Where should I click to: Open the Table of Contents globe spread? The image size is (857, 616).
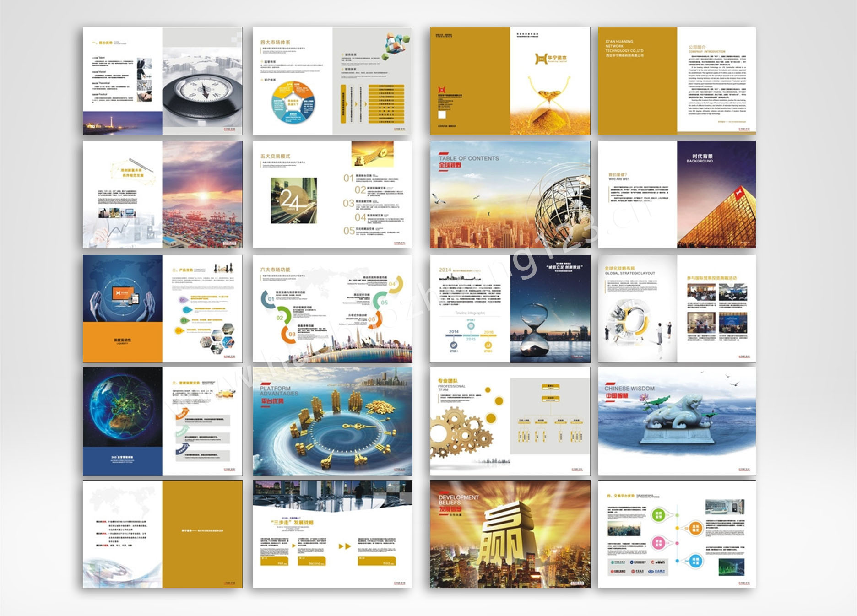[x=510, y=195]
